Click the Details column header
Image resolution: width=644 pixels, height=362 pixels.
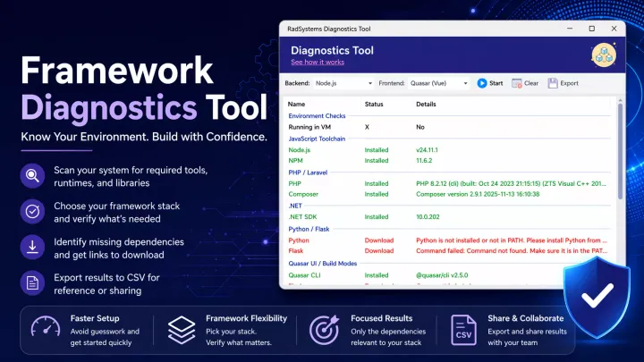426,105
